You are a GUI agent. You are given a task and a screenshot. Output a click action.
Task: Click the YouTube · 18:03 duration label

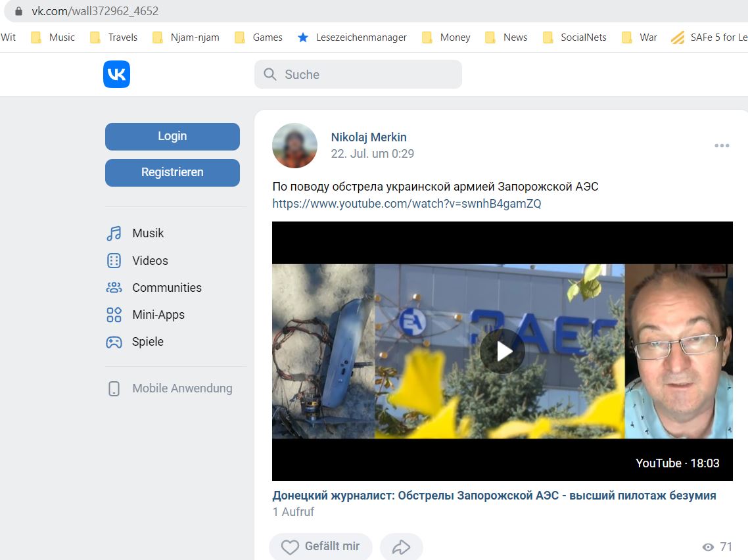[x=678, y=463]
